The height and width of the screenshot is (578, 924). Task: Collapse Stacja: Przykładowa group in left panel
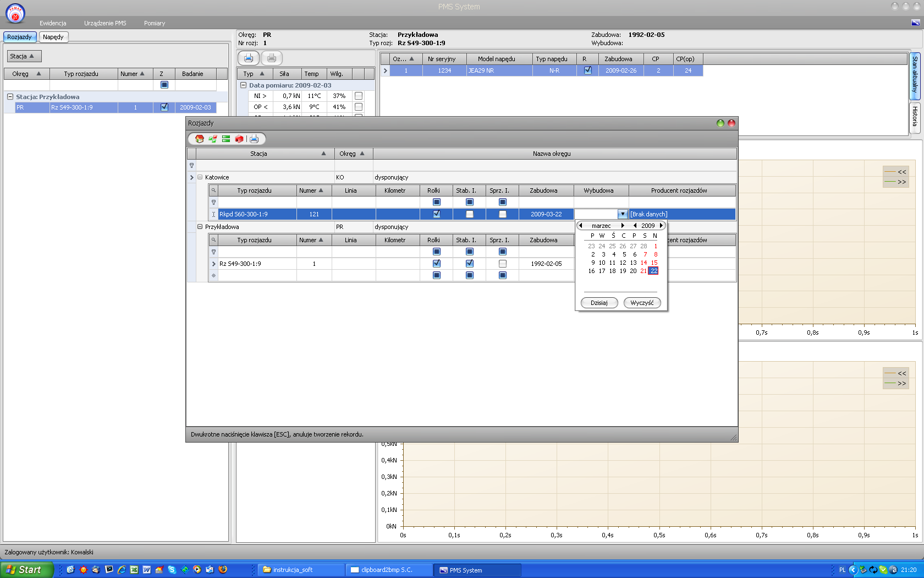10,96
